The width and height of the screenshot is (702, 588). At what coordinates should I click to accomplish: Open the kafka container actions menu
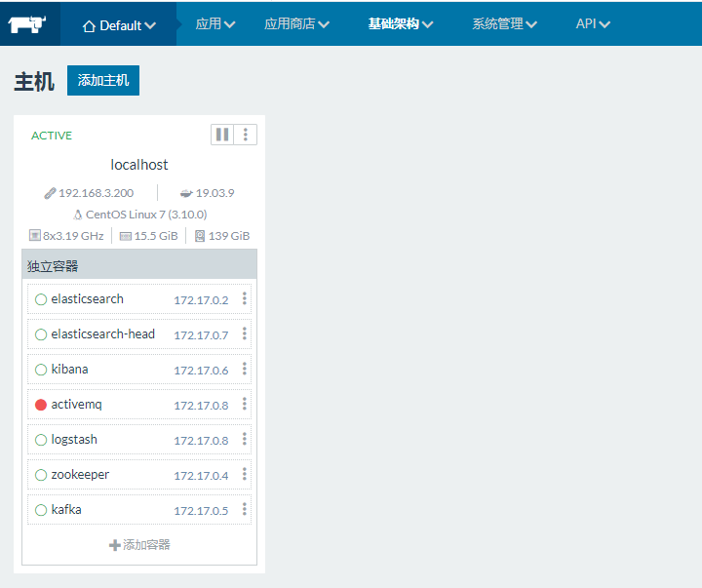click(244, 510)
